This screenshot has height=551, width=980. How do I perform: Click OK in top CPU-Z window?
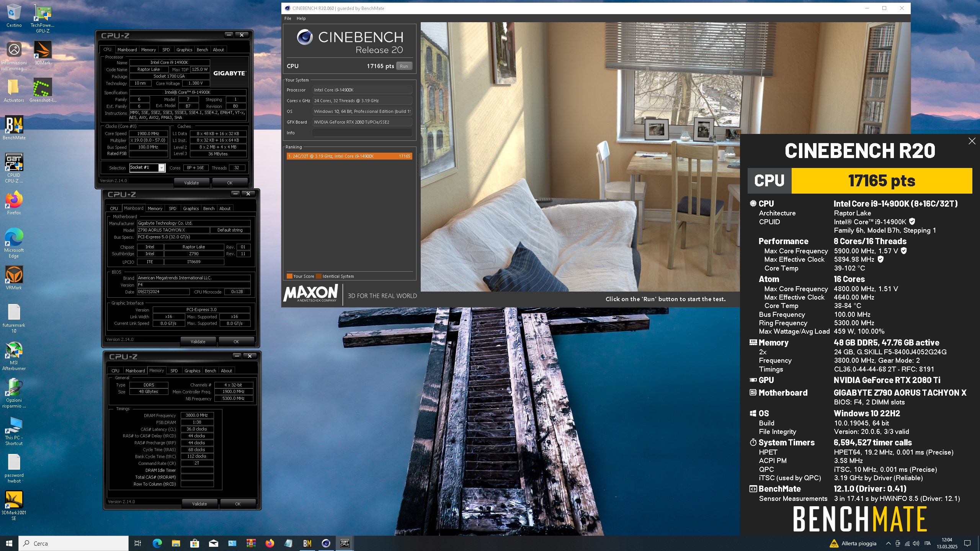pyautogui.click(x=230, y=183)
